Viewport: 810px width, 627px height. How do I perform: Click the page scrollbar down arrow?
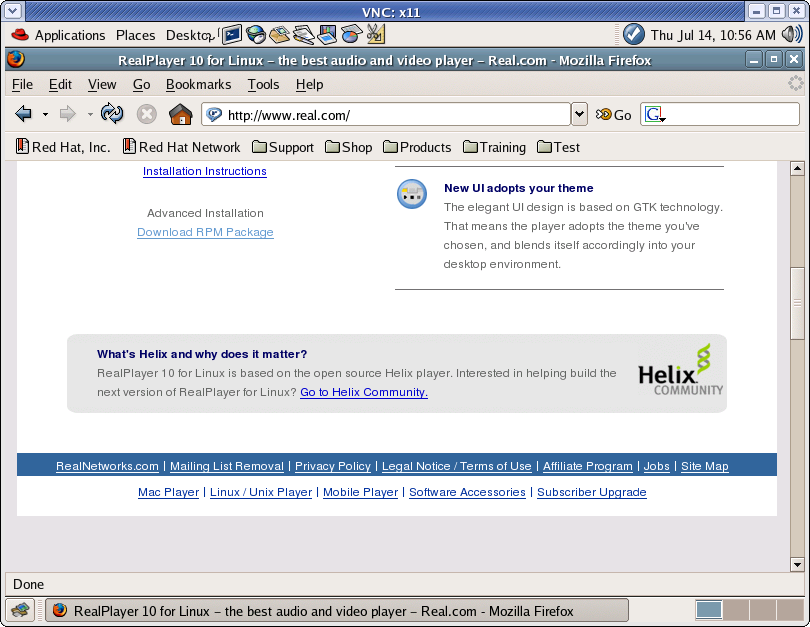[x=797, y=565]
